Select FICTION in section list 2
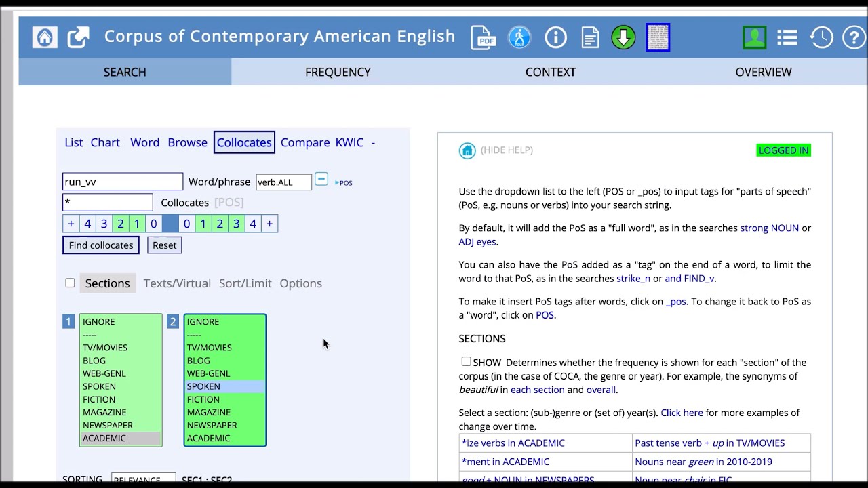Viewport: 868px width, 488px height. click(x=224, y=399)
